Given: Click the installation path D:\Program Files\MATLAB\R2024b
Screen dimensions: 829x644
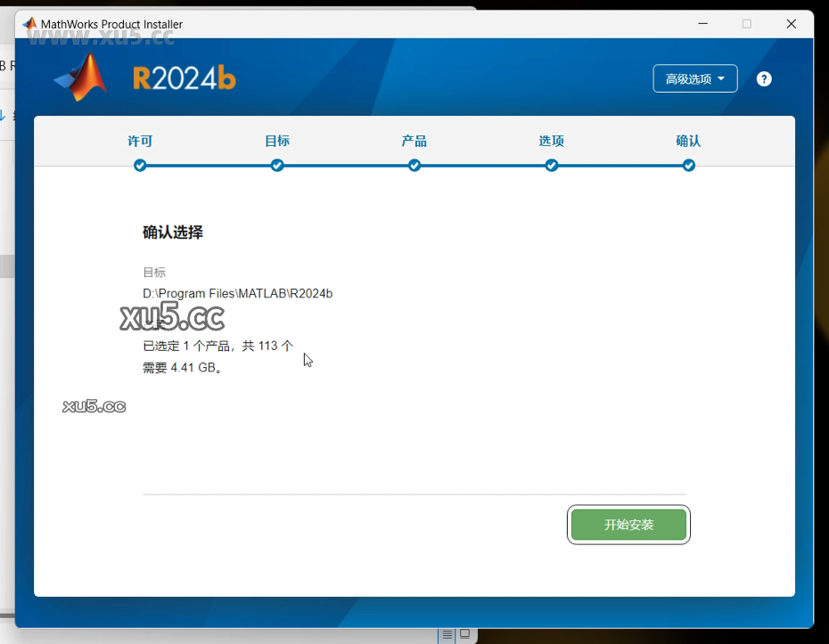Looking at the screenshot, I should [237, 293].
